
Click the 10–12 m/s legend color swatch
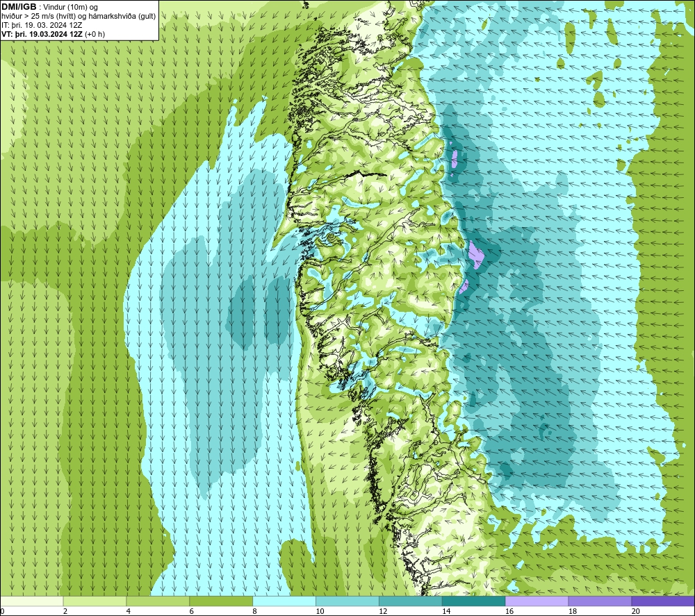click(347, 601)
